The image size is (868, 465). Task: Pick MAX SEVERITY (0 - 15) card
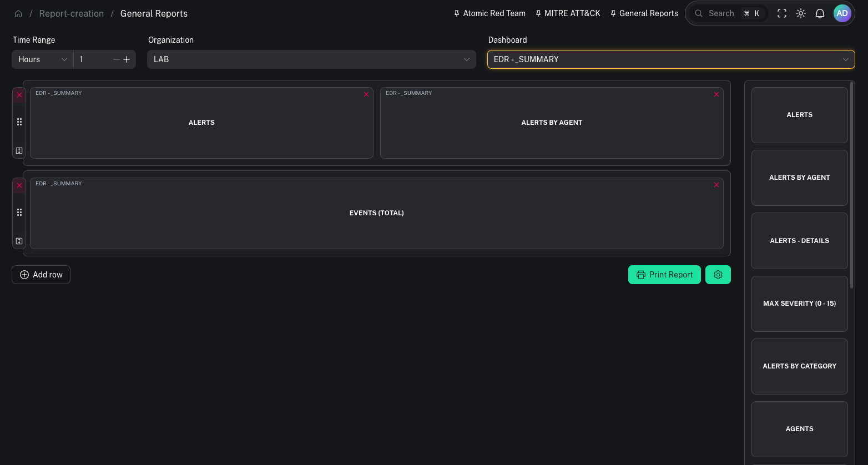[x=800, y=304]
